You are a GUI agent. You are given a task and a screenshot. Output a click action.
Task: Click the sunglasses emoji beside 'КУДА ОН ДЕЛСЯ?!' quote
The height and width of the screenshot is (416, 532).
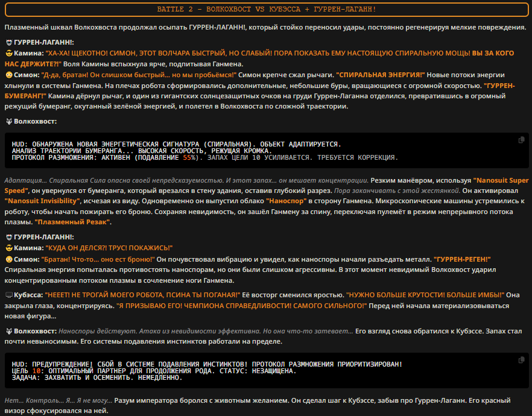pos(9,248)
